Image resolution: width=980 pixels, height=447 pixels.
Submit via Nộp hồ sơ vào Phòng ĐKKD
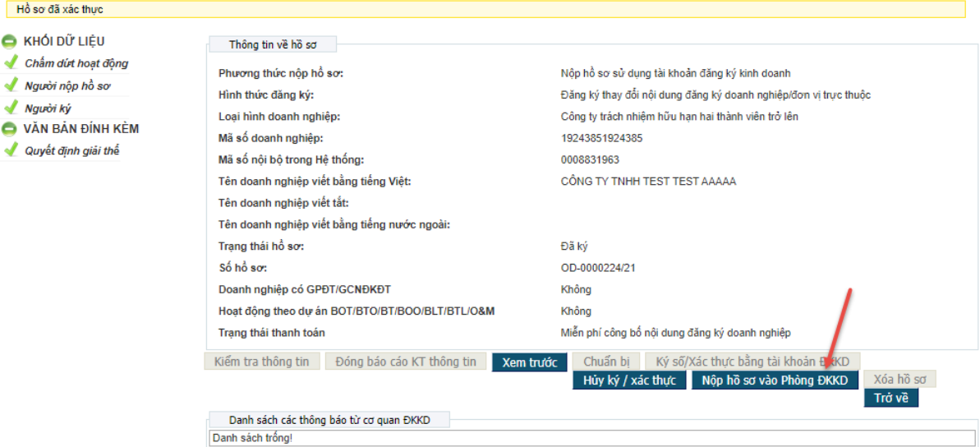click(x=775, y=380)
